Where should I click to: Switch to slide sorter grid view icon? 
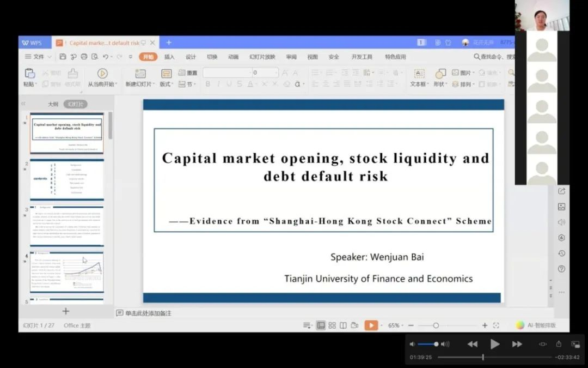(x=332, y=325)
